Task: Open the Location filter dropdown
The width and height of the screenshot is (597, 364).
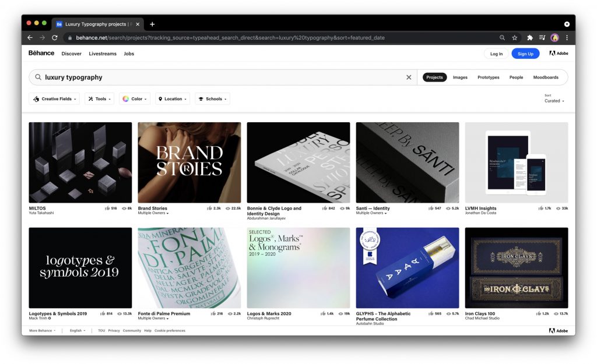Action: pyautogui.click(x=172, y=99)
